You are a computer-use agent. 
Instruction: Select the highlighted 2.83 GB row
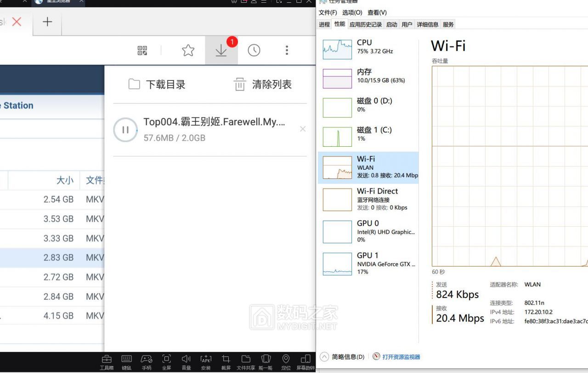coord(52,258)
